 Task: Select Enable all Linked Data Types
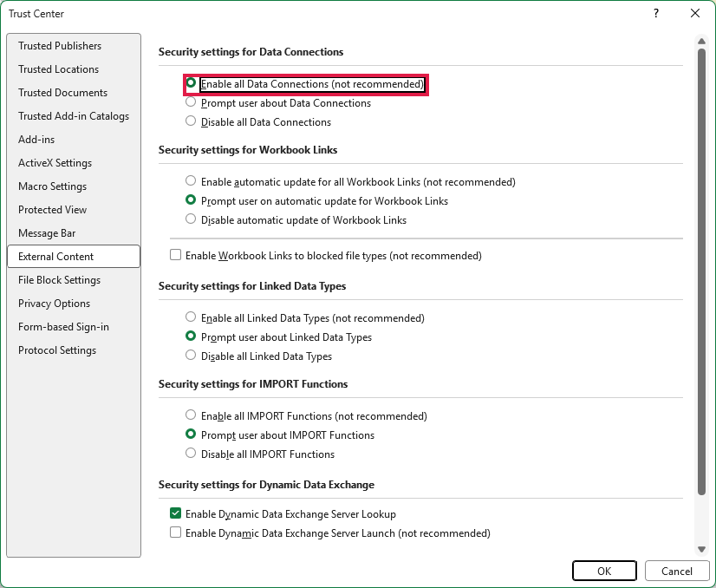click(x=191, y=317)
